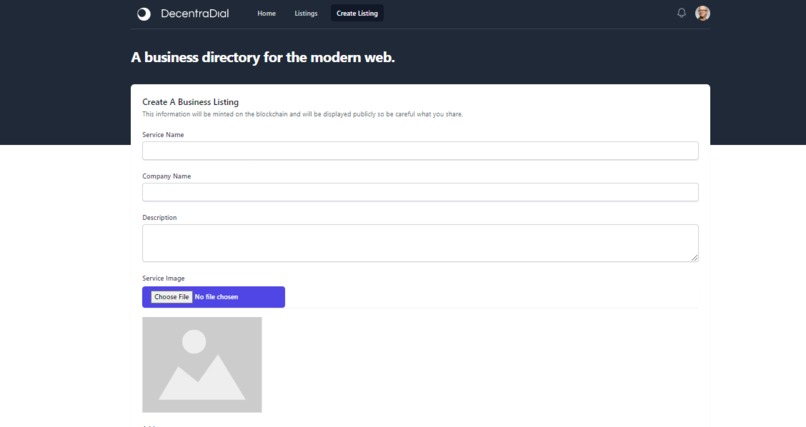
Task: Click the Company Name label
Action: pos(167,176)
